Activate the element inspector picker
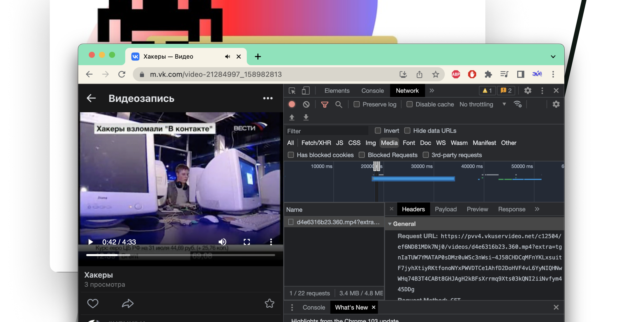The image size is (644, 322). click(x=292, y=91)
